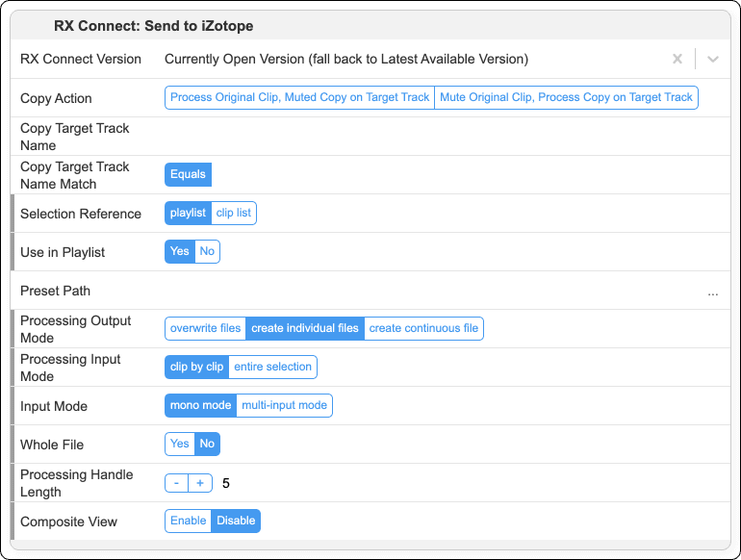This screenshot has width=741, height=560.
Task: Select mono mode input
Action: pos(200,405)
